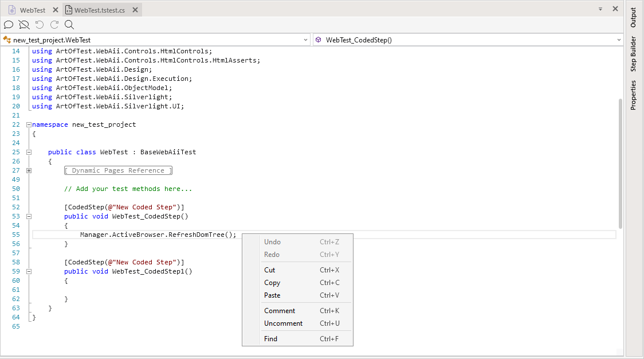The height and width of the screenshot is (359, 644).
Task: Click 'BaseWebAiiTest' in the class declaration
Action: (x=168, y=152)
